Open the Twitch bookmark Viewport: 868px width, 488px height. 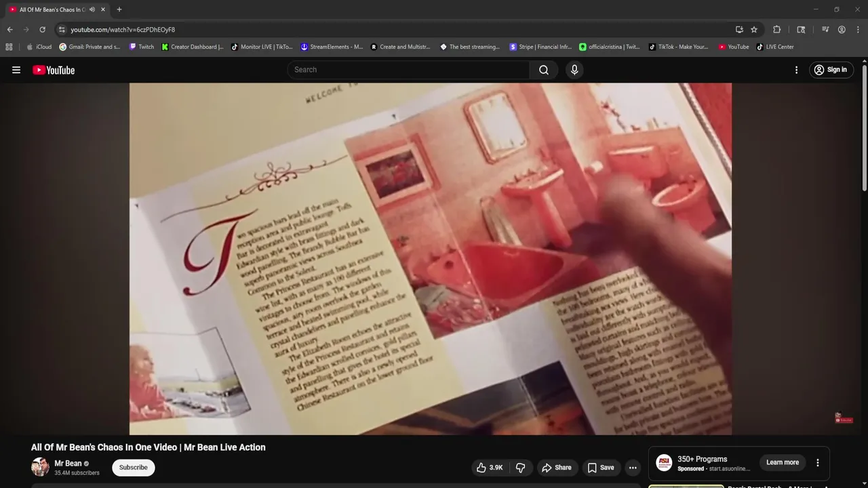pyautogui.click(x=142, y=47)
